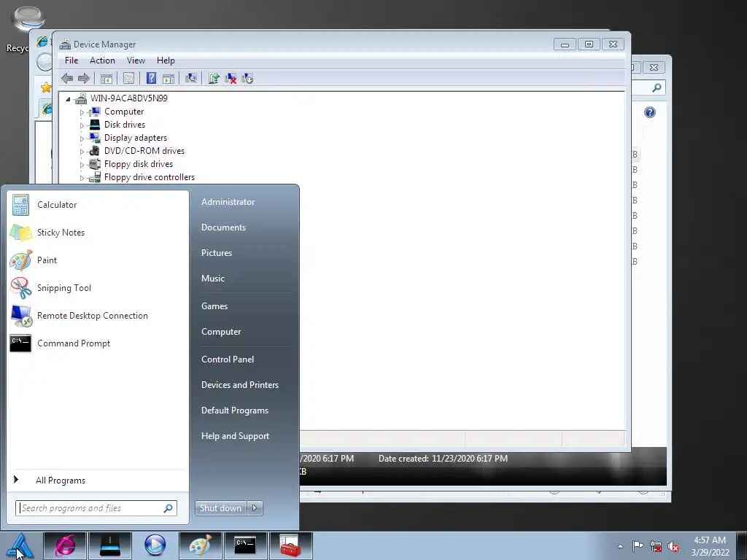This screenshot has width=747, height=560.
Task: Open Calculator from Start menu
Action: [x=98, y=205]
